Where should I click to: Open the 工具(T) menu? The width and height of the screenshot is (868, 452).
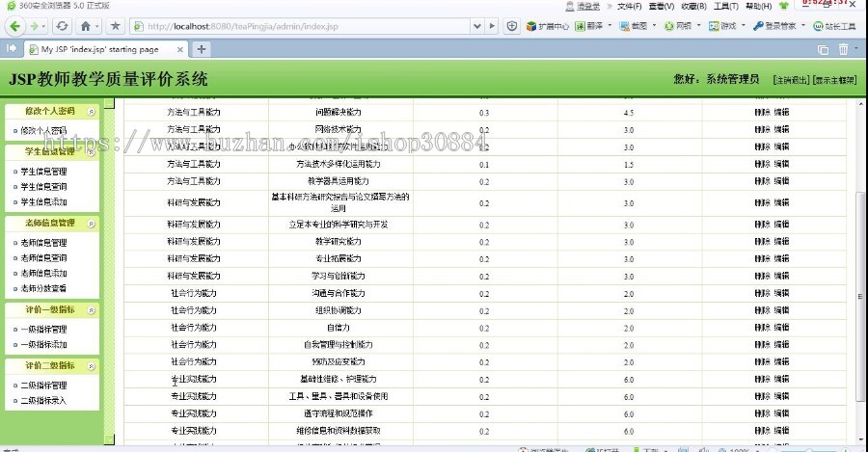pos(725,6)
